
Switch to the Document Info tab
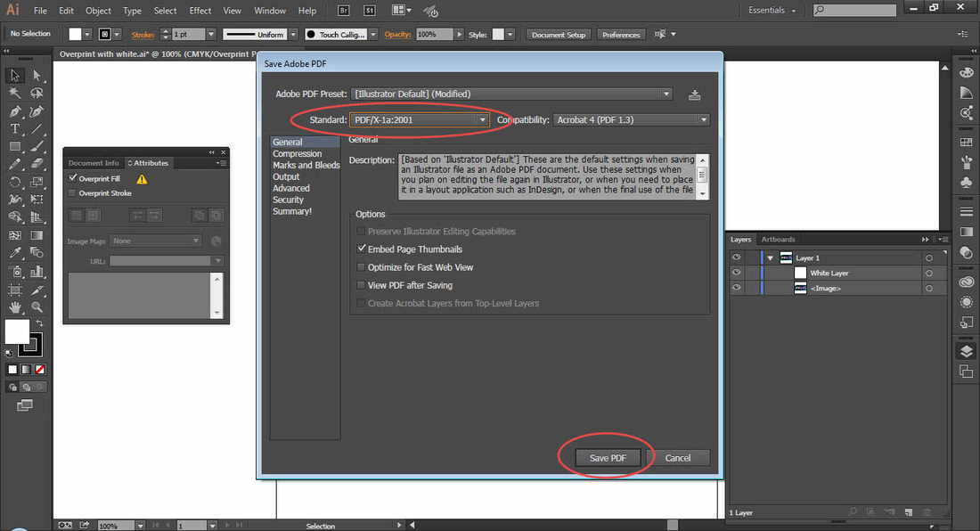[x=94, y=163]
